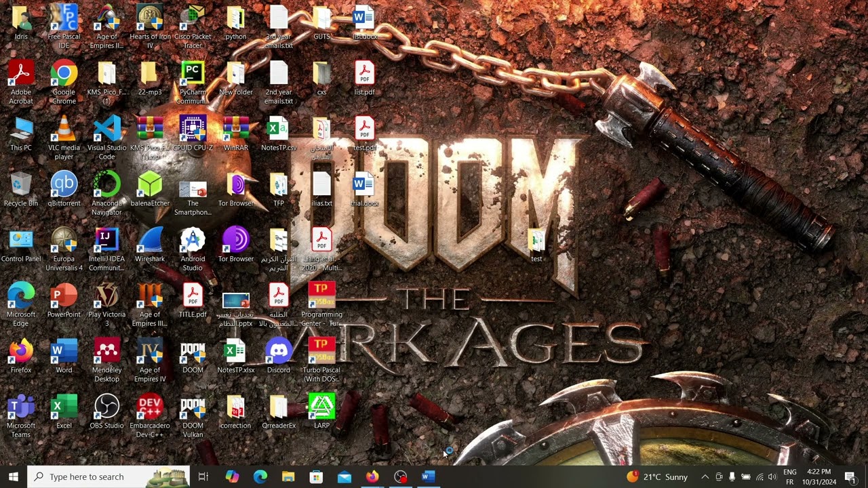Open the Word desktop shortcut
Screen dimensions: 868x488
64,356
